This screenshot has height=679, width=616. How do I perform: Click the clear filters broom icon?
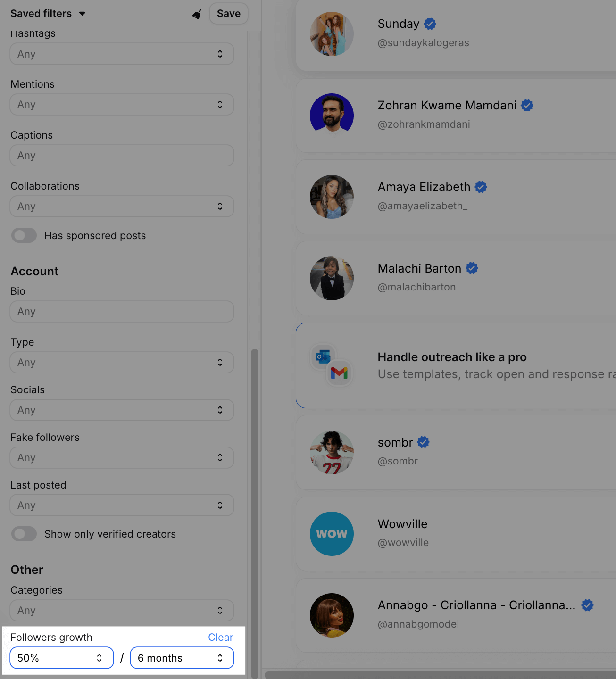(x=197, y=14)
